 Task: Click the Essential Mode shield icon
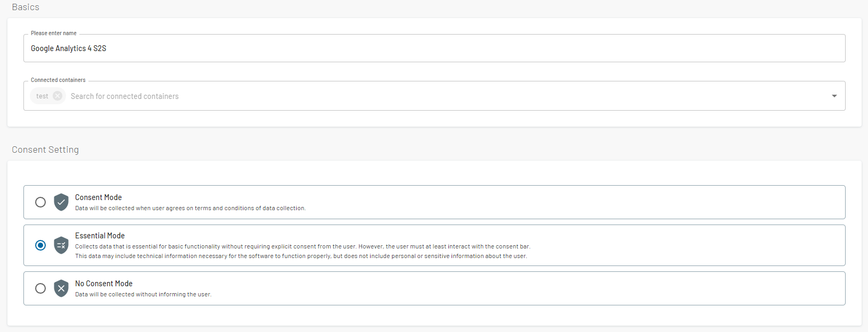[x=61, y=245]
